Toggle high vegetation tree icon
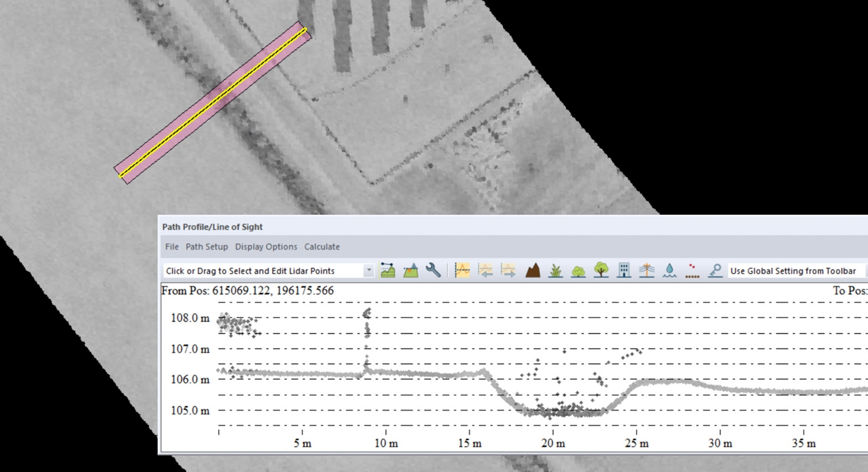The width and height of the screenshot is (868, 472). (x=601, y=271)
